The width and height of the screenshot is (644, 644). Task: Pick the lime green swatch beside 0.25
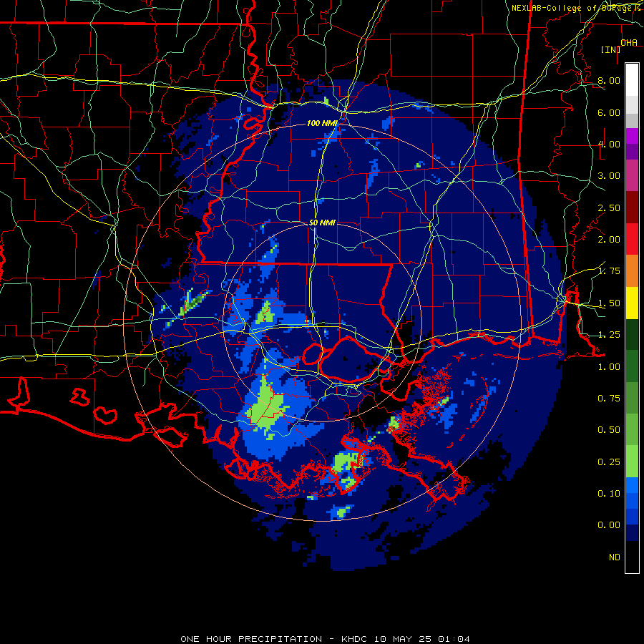click(632, 462)
